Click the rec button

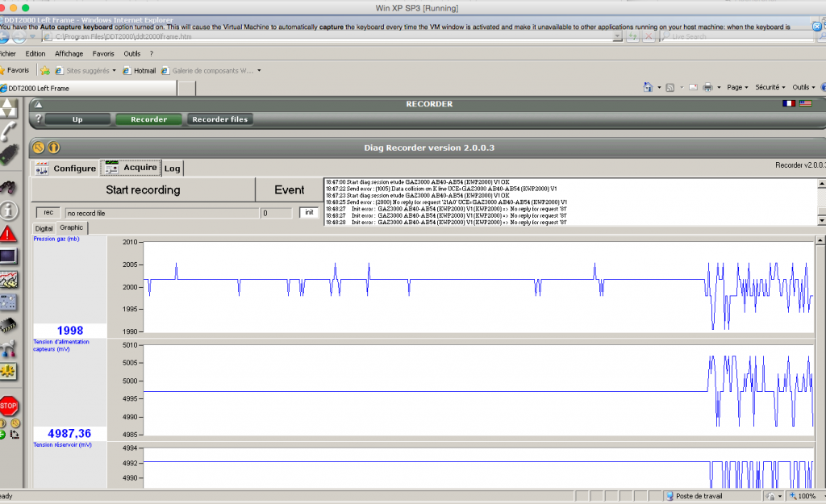coord(48,212)
